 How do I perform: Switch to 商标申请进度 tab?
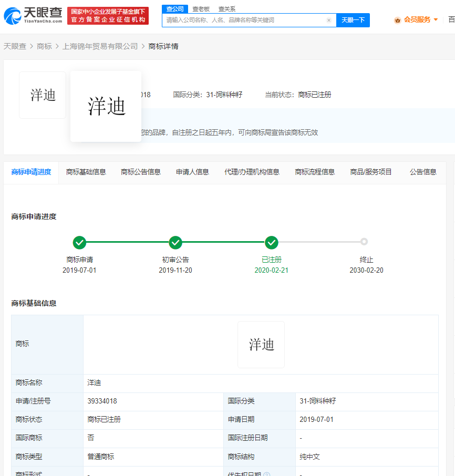click(x=31, y=172)
